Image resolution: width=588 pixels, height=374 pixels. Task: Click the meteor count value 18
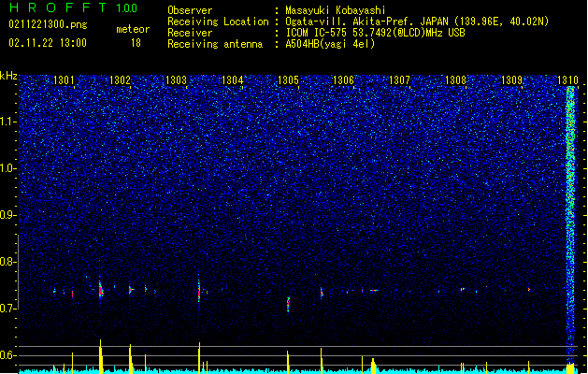[x=136, y=43]
